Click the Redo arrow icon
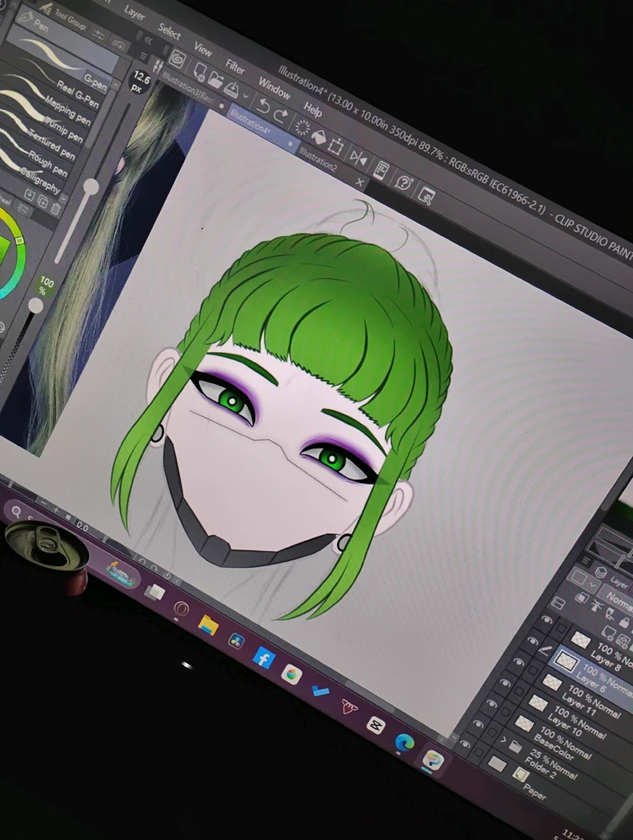This screenshot has width=633, height=840. click(280, 115)
